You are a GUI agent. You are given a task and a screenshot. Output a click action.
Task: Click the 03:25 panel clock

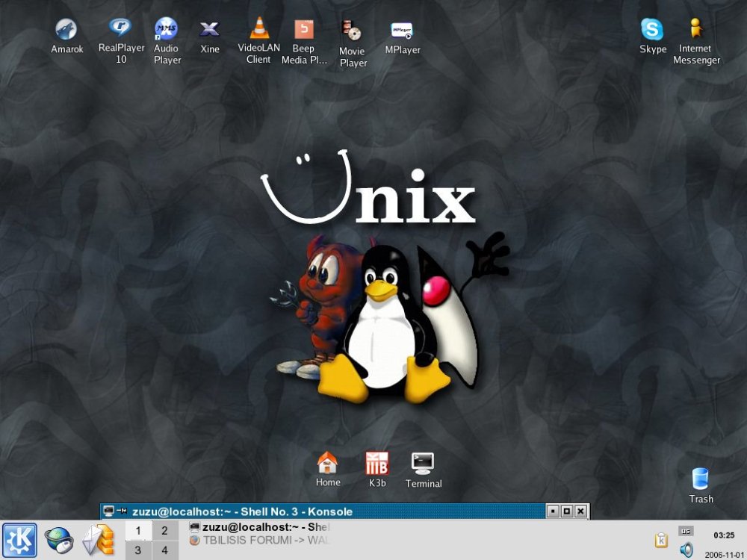tap(724, 535)
